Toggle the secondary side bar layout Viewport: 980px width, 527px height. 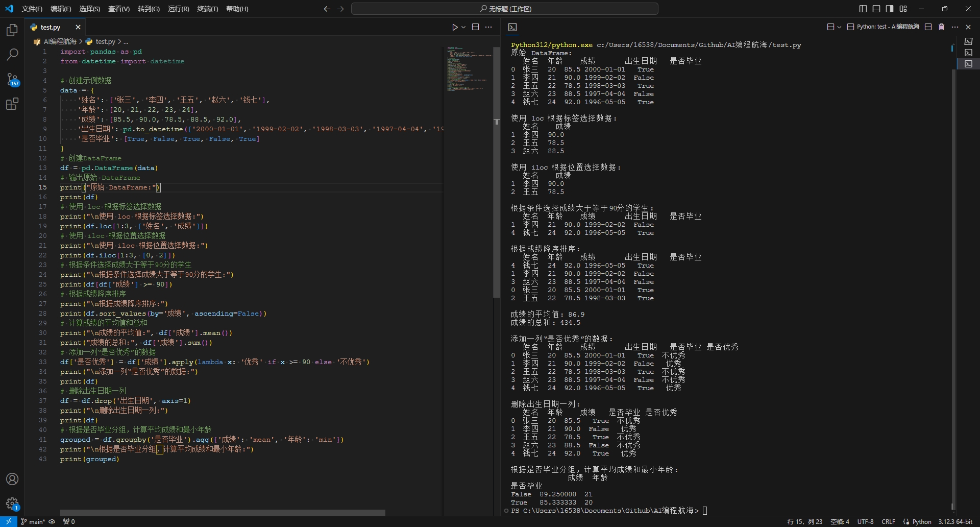pos(890,9)
